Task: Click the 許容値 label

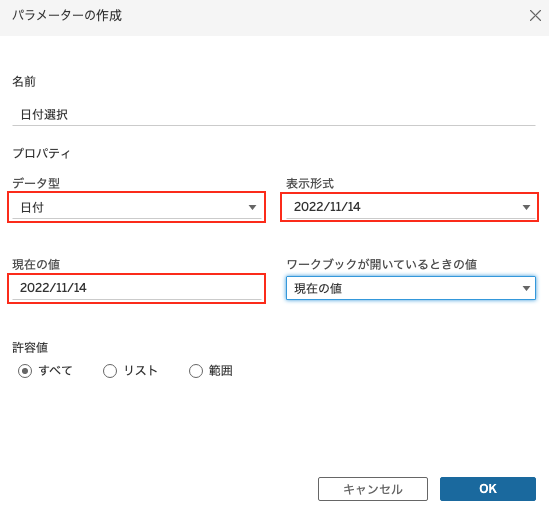Action: [x=30, y=347]
